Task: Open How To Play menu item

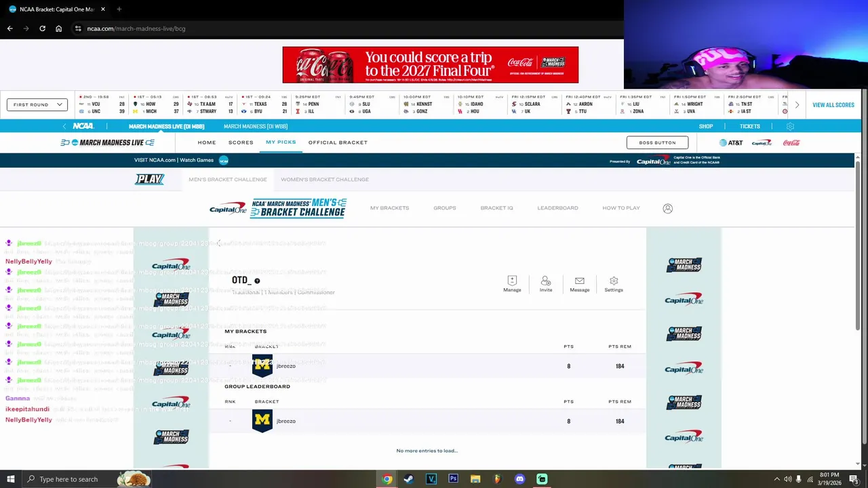Action: point(621,208)
